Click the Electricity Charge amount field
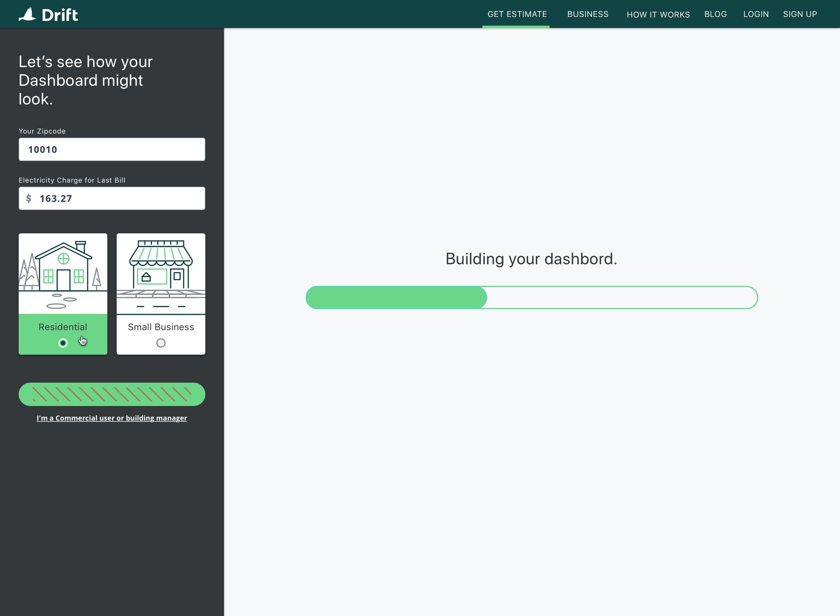The height and width of the screenshot is (616, 840). [112, 198]
